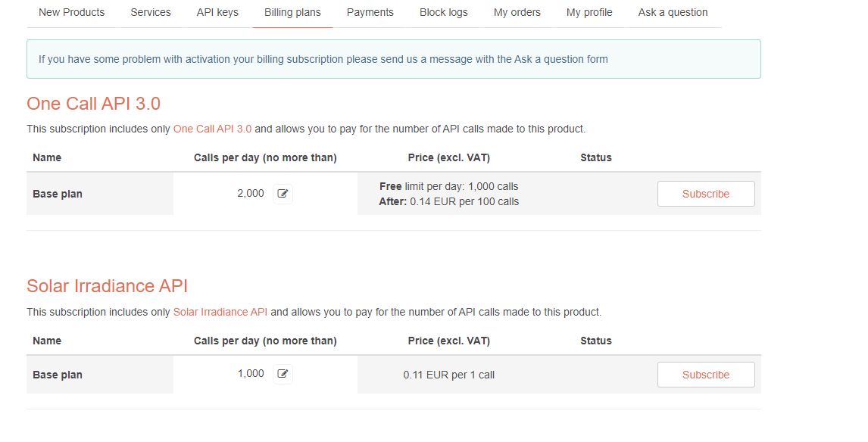Click the billing activation notice banner
Screen dimensions: 868x442
394,59
